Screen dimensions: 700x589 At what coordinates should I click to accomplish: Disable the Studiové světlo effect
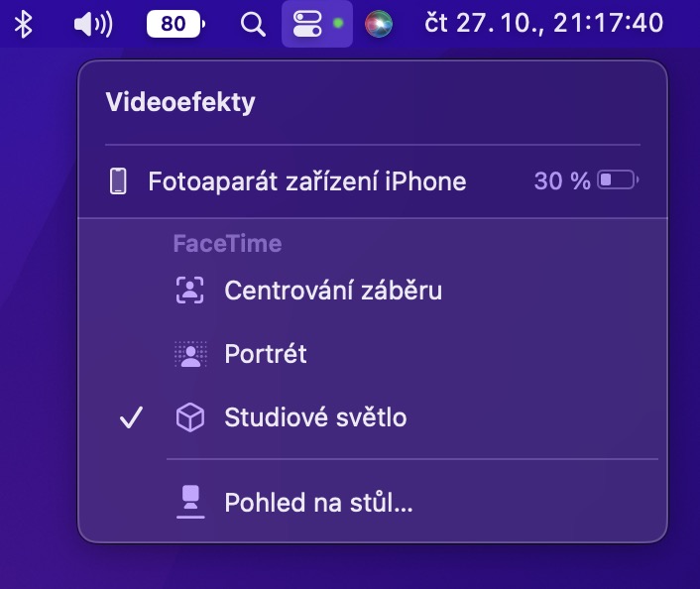pyautogui.click(x=315, y=417)
